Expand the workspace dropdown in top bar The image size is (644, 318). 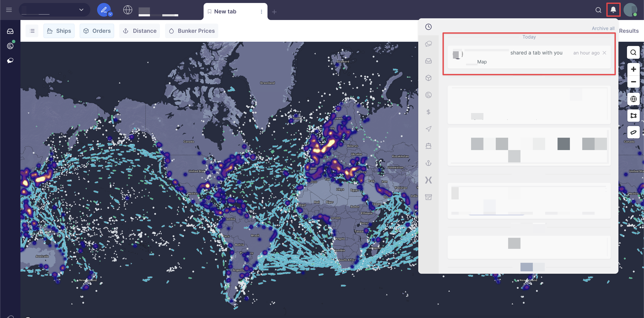[x=81, y=10]
